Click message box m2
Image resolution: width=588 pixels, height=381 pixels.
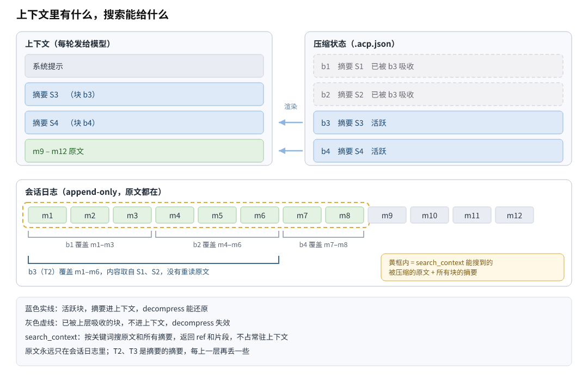pyautogui.click(x=90, y=215)
